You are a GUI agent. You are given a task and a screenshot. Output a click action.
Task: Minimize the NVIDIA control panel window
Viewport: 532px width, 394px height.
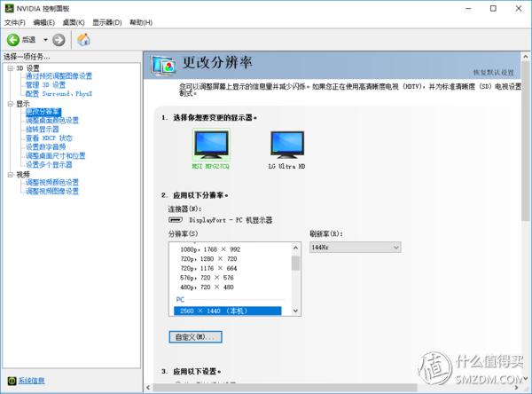(x=468, y=8)
